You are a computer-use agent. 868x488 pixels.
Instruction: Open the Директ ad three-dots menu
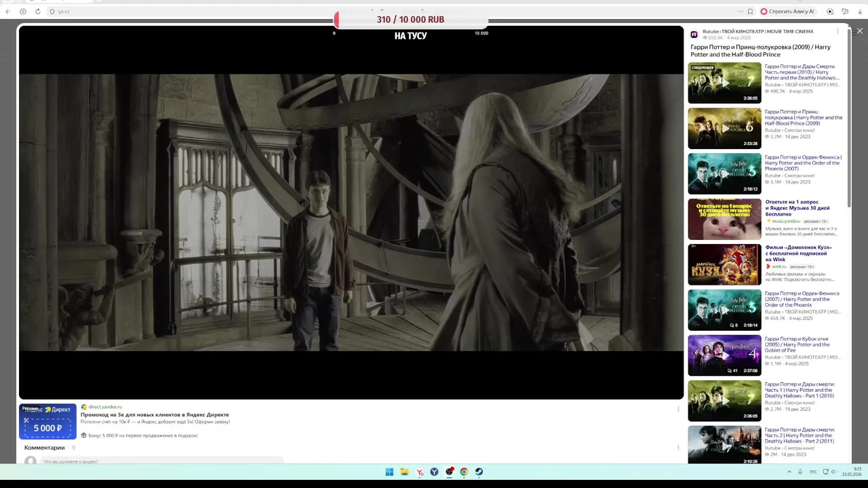(678, 409)
